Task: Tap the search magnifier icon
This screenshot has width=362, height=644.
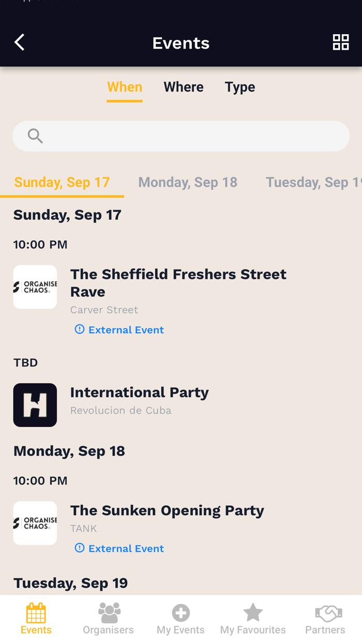Action: pos(35,136)
